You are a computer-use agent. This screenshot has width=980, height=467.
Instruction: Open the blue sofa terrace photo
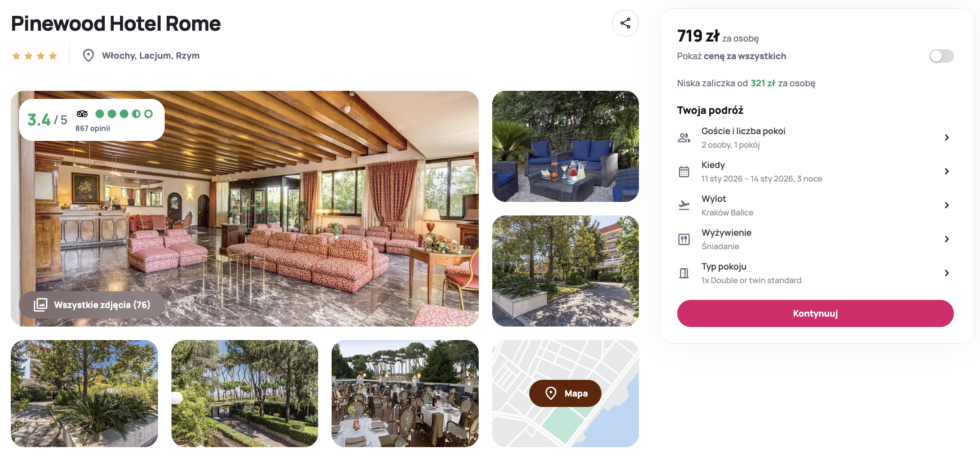pos(565,146)
